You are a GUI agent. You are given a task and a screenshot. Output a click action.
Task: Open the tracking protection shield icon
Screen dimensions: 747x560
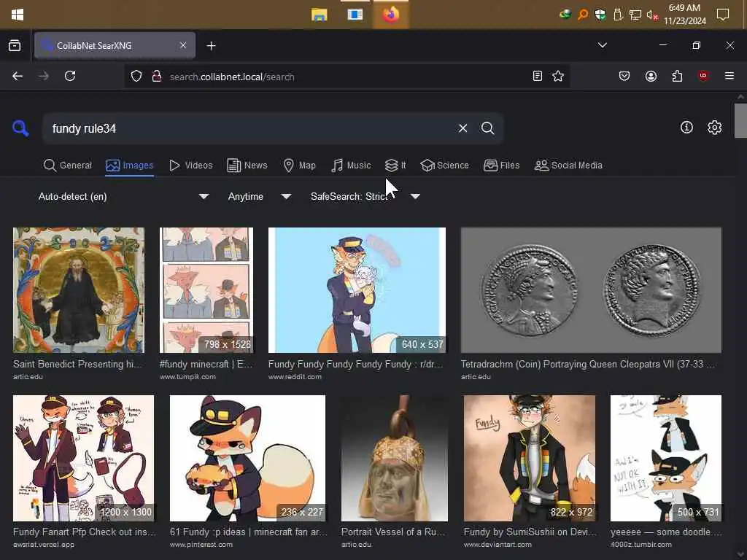pyautogui.click(x=136, y=76)
